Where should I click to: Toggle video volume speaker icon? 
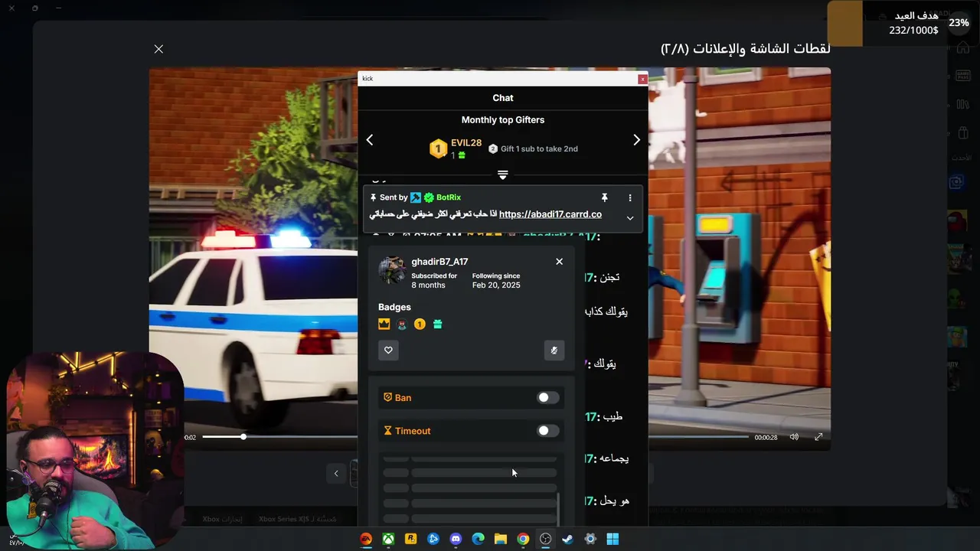794,437
